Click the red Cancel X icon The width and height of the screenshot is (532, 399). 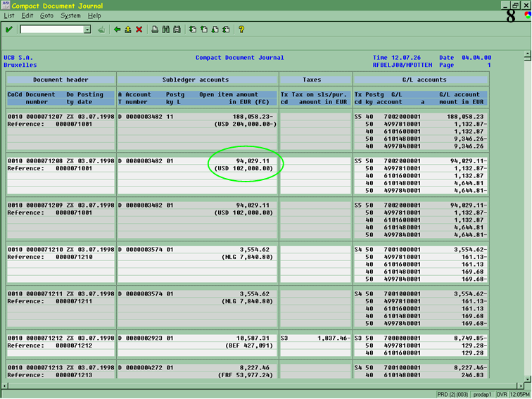coord(139,30)
